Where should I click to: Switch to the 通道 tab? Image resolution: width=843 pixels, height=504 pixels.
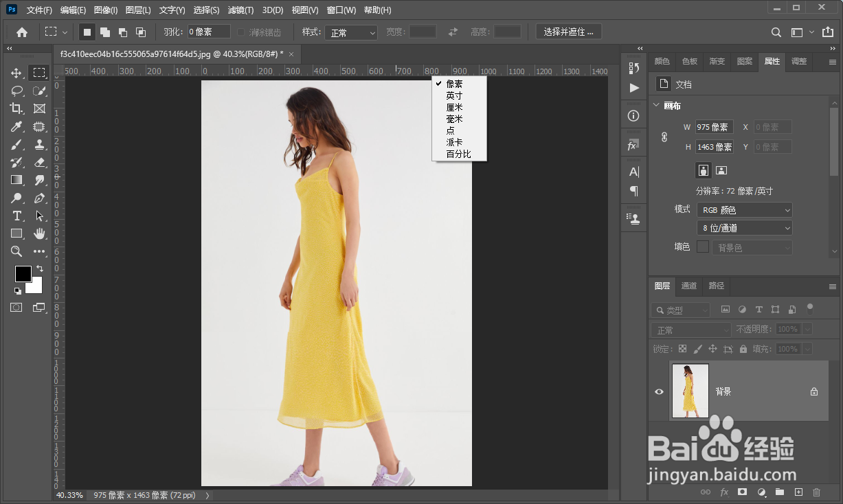pyautogui.click(x=689, y=286)
